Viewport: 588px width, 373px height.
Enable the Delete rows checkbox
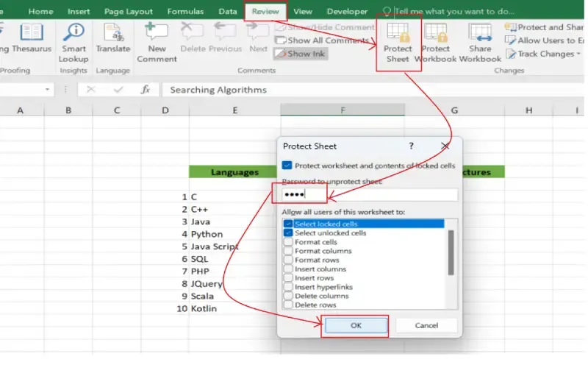[x=287, y=305]
